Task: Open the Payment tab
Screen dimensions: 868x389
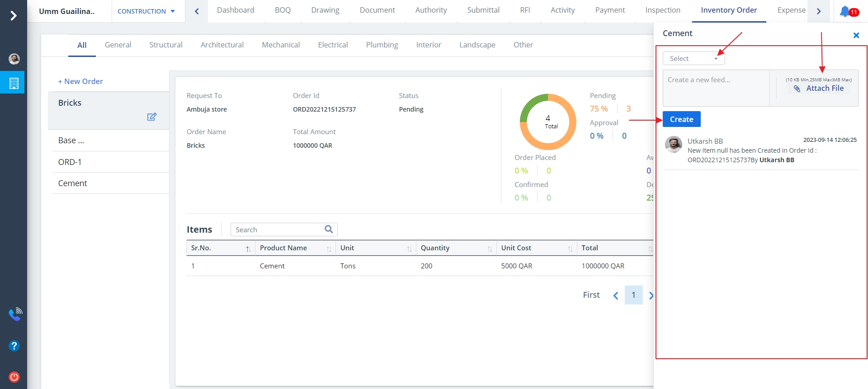Action: click(x=609, y=10)
